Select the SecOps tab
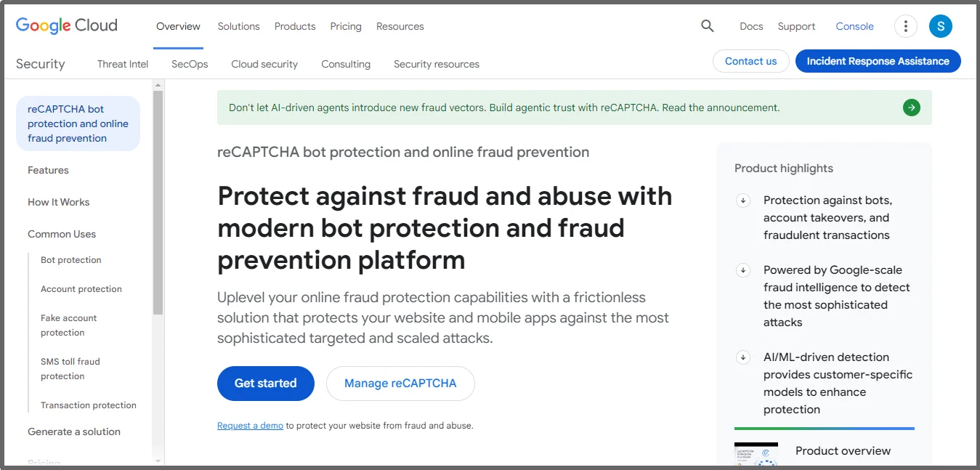980x470 pixels. (x=189, y=64)
